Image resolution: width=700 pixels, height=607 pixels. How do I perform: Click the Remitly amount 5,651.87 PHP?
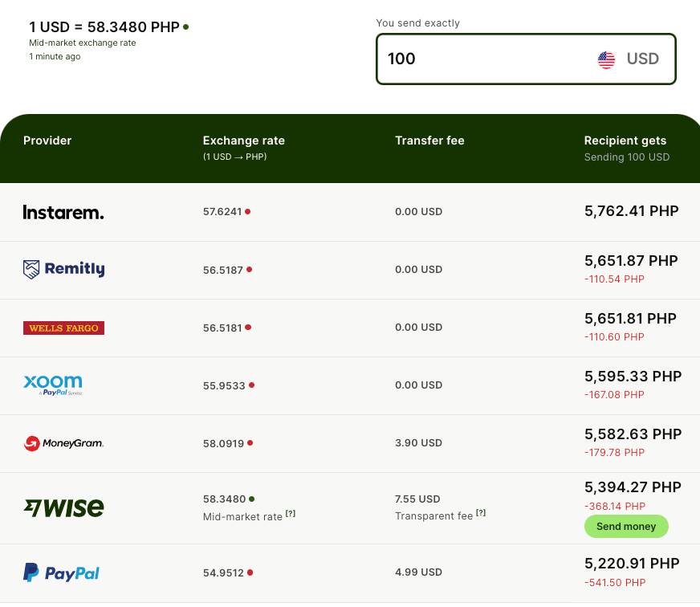(x=631, y=260)
